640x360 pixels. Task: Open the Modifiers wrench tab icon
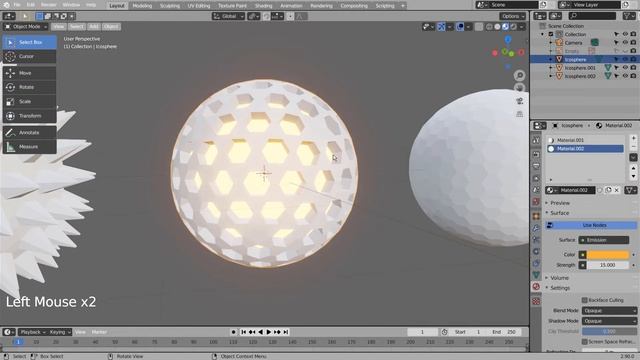click(x=536, y=228)
